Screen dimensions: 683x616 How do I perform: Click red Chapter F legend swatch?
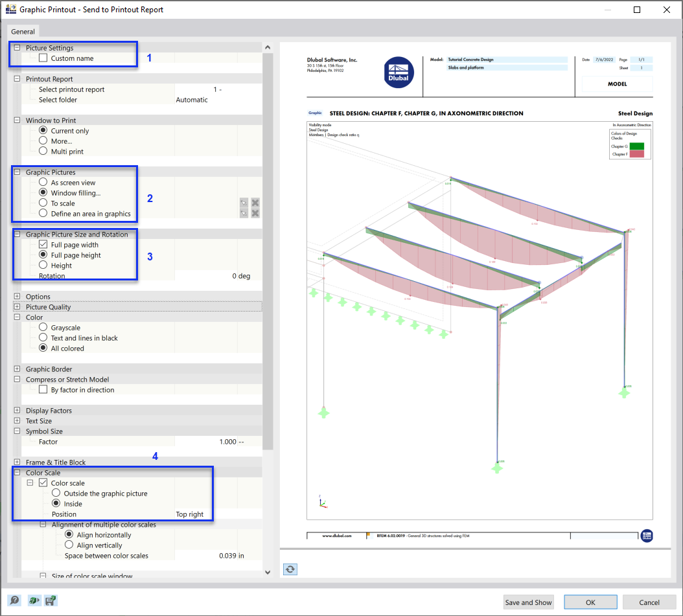pyautogui.click(x=637, y=154)
